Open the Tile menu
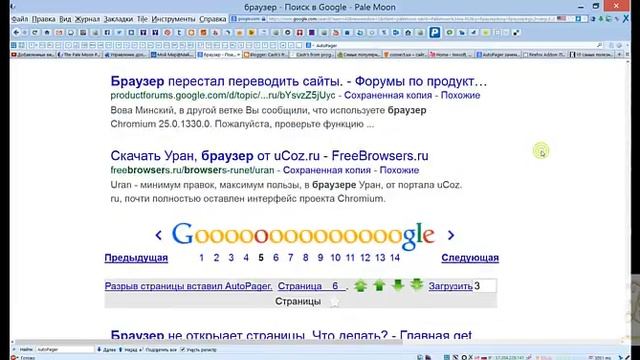Viewport: 640px width, 360px height. tap(142, 19)
